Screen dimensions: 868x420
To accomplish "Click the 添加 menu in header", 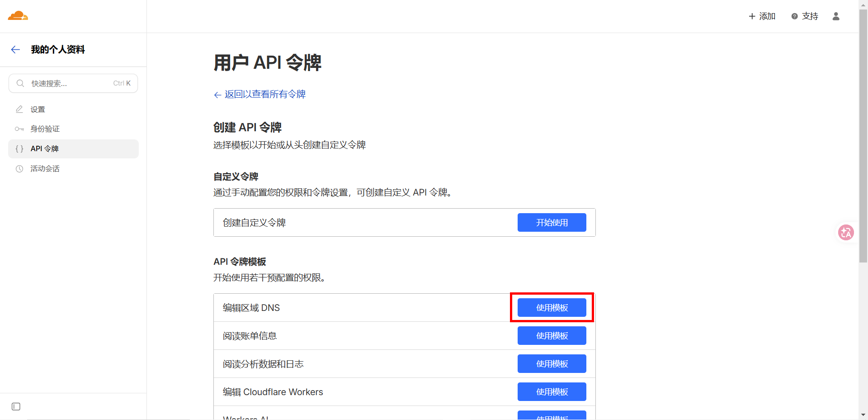I will [762, 16].
